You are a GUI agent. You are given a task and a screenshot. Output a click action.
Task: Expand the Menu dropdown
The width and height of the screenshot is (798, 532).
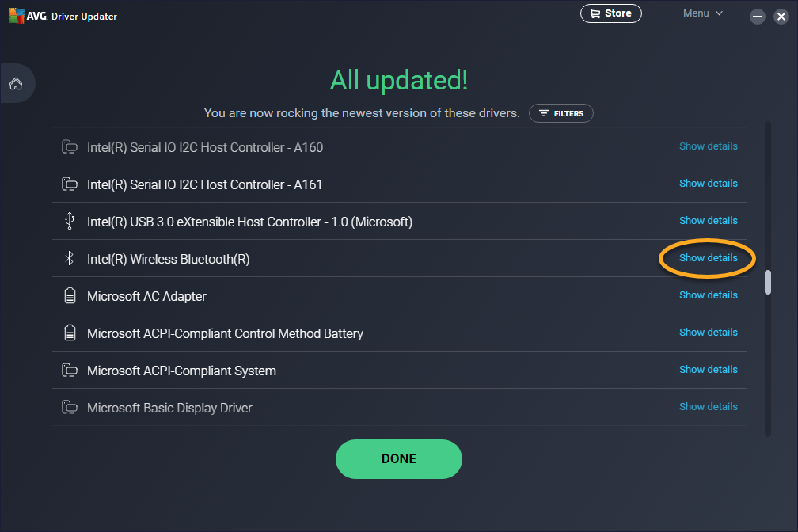tap(703, 13)
